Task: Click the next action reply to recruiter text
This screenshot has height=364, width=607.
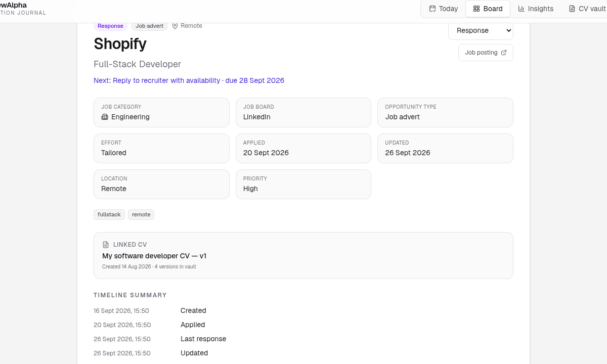Action: click(189, 80)
